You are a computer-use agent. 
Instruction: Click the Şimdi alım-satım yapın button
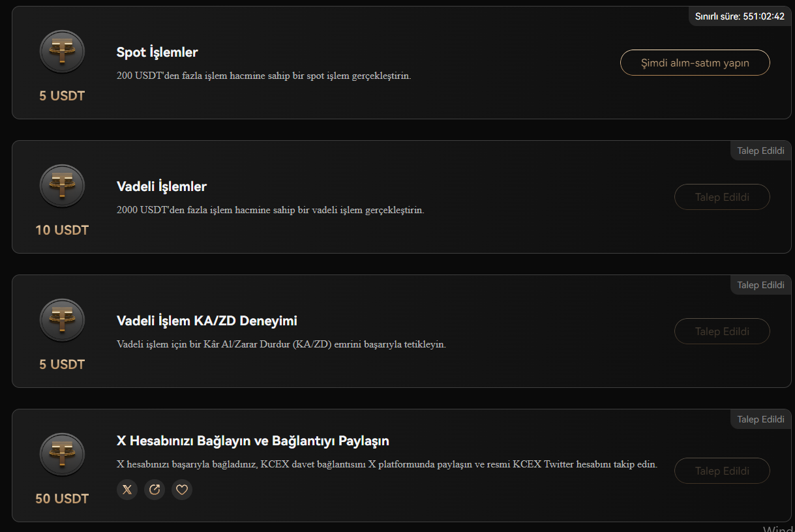(x=695, y=63)
